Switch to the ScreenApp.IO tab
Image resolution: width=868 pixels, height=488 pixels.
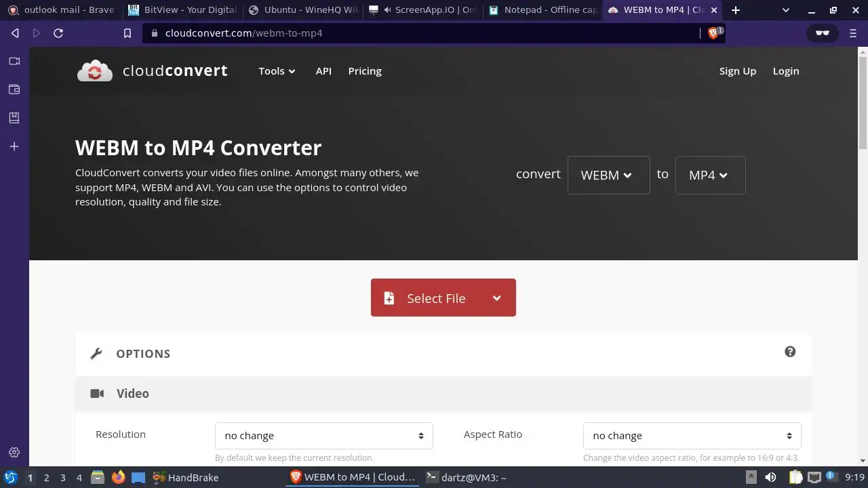pyautogui.click(x=423, y=10)
